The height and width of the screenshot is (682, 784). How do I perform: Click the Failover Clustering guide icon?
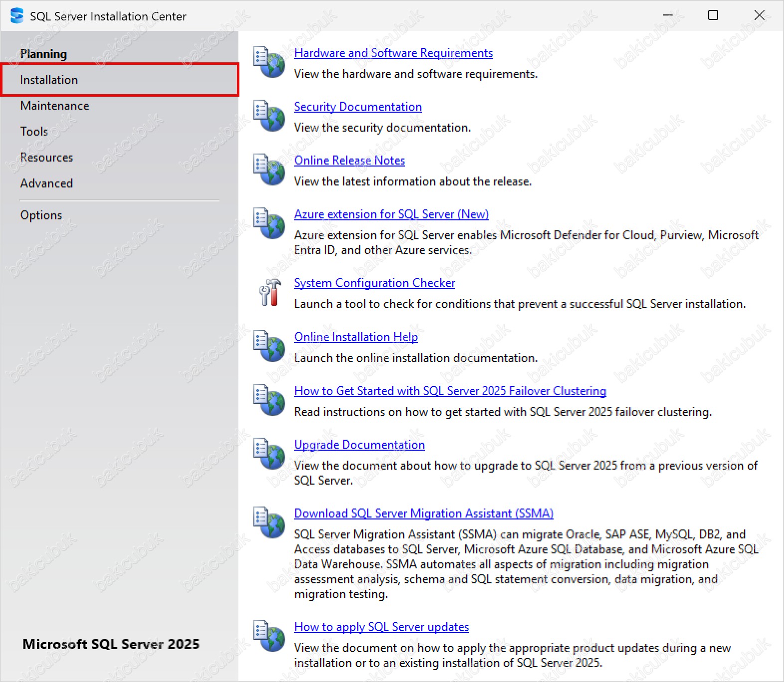pos(269,400)
